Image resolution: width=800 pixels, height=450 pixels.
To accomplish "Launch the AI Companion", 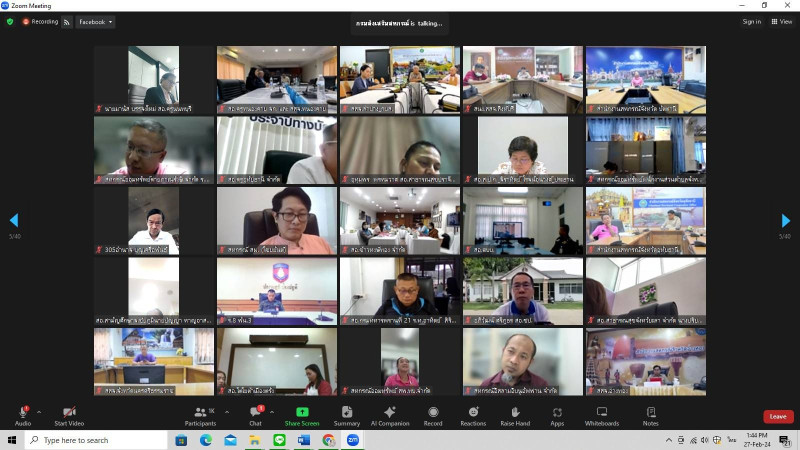I will 390,415.
